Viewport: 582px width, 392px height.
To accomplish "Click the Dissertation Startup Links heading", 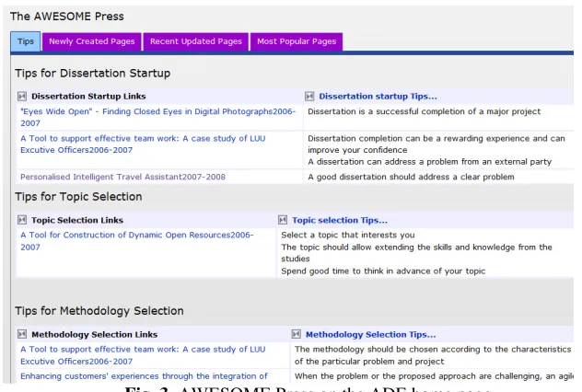I will click(x=88, y=97).
